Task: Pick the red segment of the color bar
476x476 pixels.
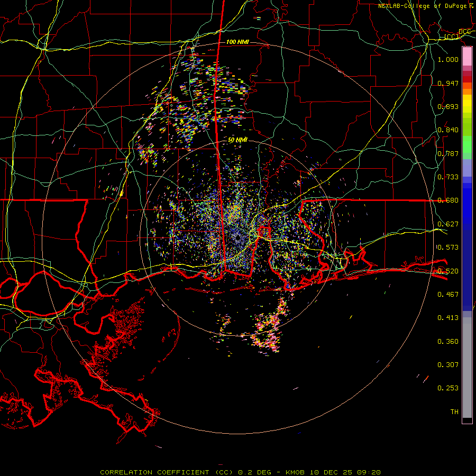Action: [467, 79]
